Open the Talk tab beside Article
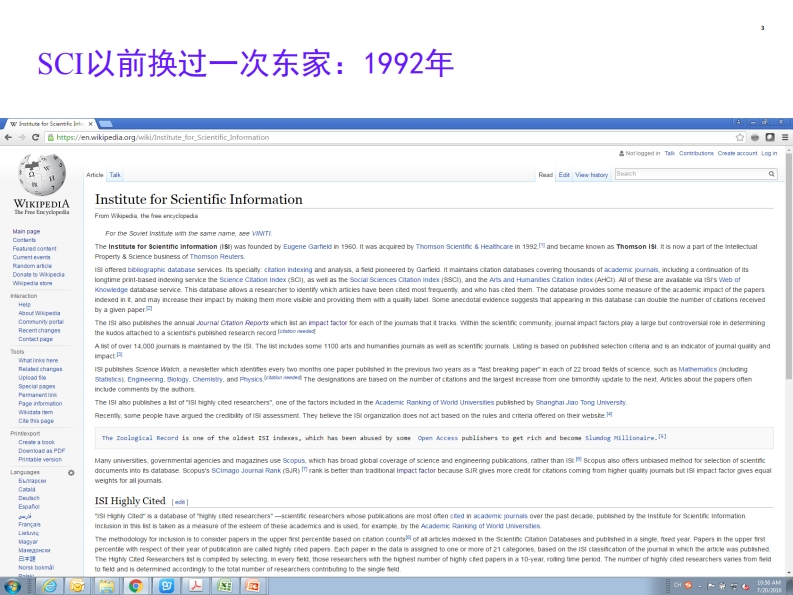This screenshot has width=793, height=595. coord(115,175)
